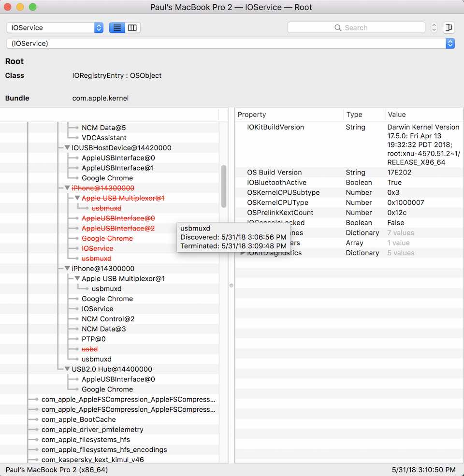Viewport: 464px width, 476px height.
Task: Select the IOKitBuildVersion property row
Action: click(x=349, y=144)
